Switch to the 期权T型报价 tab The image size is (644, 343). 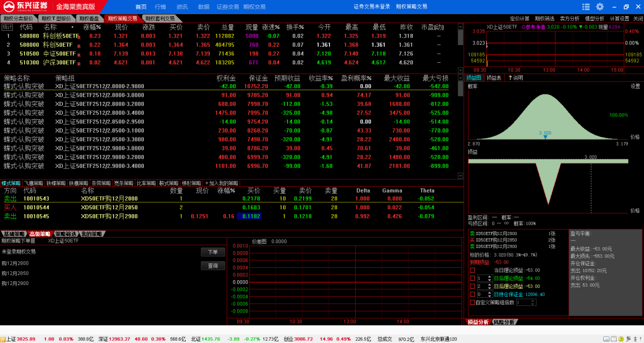click(56, 18)
